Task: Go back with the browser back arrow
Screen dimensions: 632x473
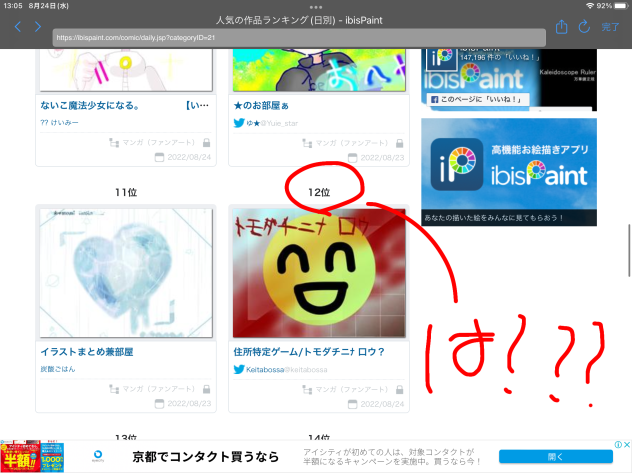Action: pyautogui.click(x=18, y=27)
